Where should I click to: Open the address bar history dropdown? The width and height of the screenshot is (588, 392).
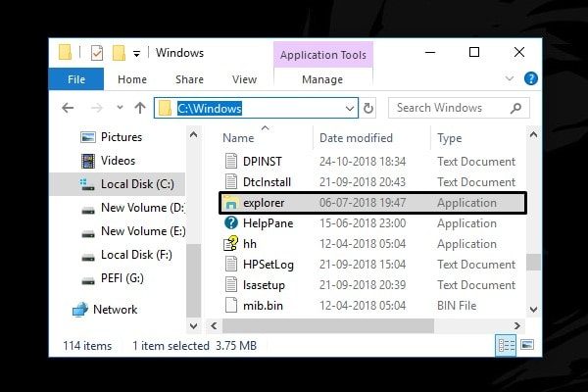click(350, 108)
